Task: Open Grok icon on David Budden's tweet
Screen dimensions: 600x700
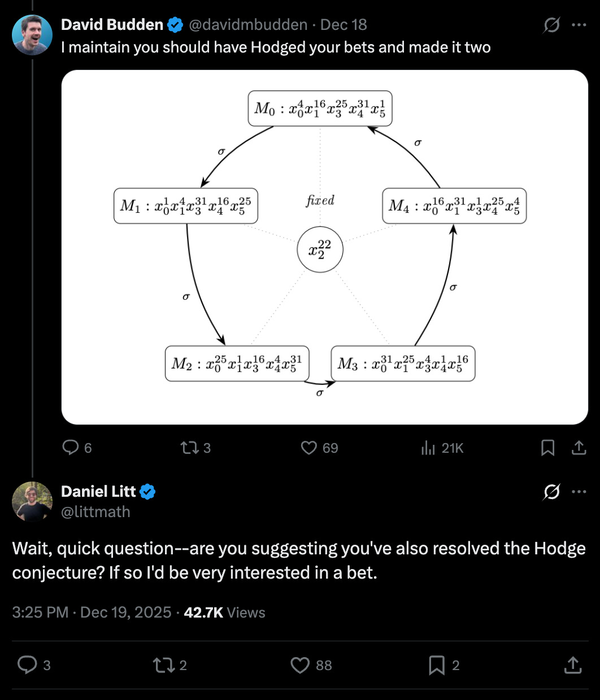Action: point(551,25)
